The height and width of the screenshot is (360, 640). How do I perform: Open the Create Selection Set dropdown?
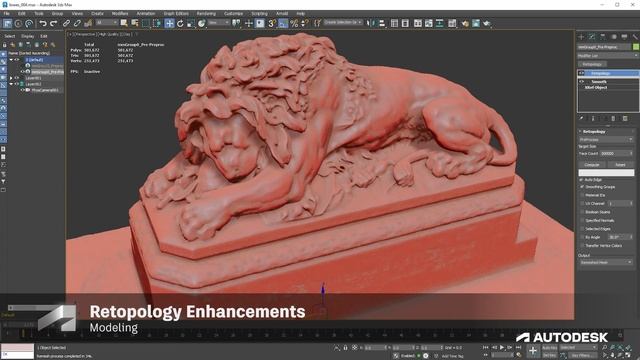(x=343, y=22)
